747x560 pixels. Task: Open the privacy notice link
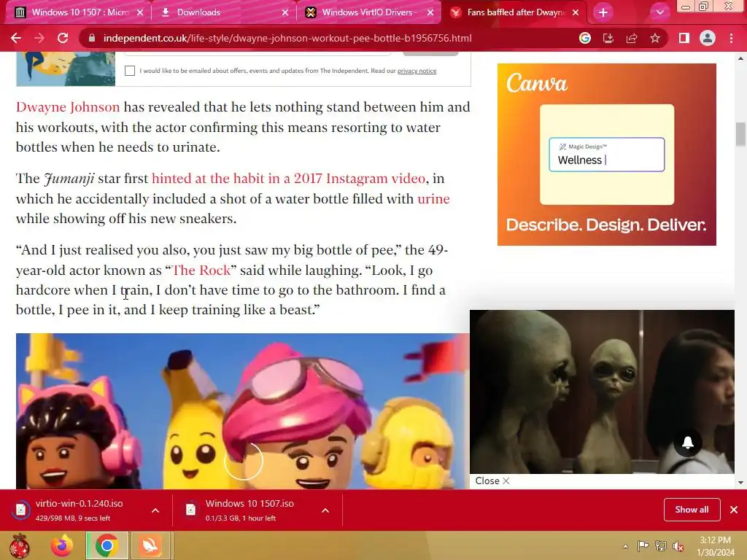pos(417,71)
